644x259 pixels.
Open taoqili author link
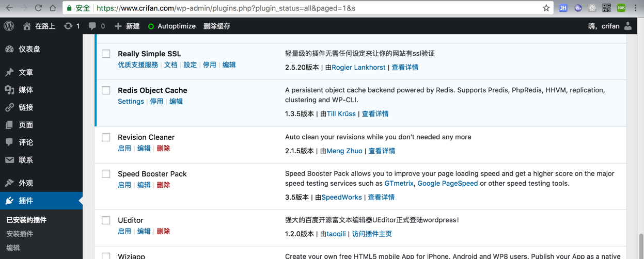pyautogui.click(x=336, y=234)
